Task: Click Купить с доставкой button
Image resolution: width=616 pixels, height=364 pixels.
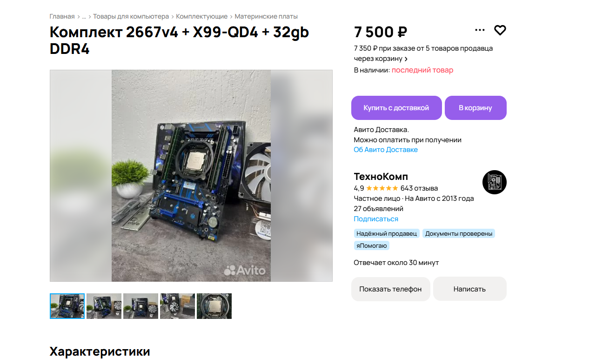Action: point(396,108)
